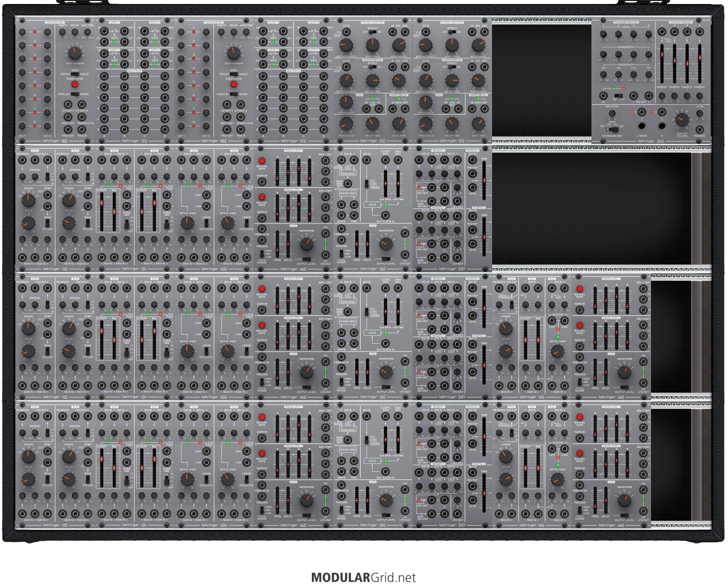Viewport: 728px width, 588px height.
Task: Click the CV OUT-1 jack on left 182 sequencer
Action: (x=68, y=105)
